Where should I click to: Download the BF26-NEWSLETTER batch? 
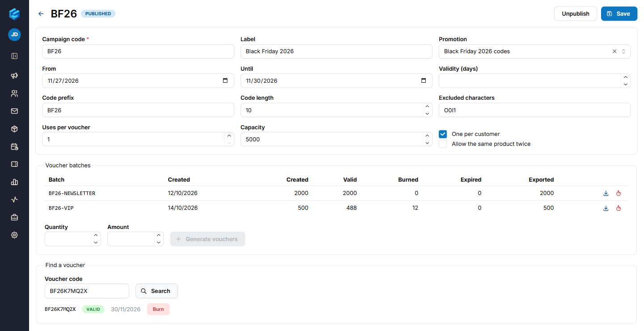[x=606, y=193]
